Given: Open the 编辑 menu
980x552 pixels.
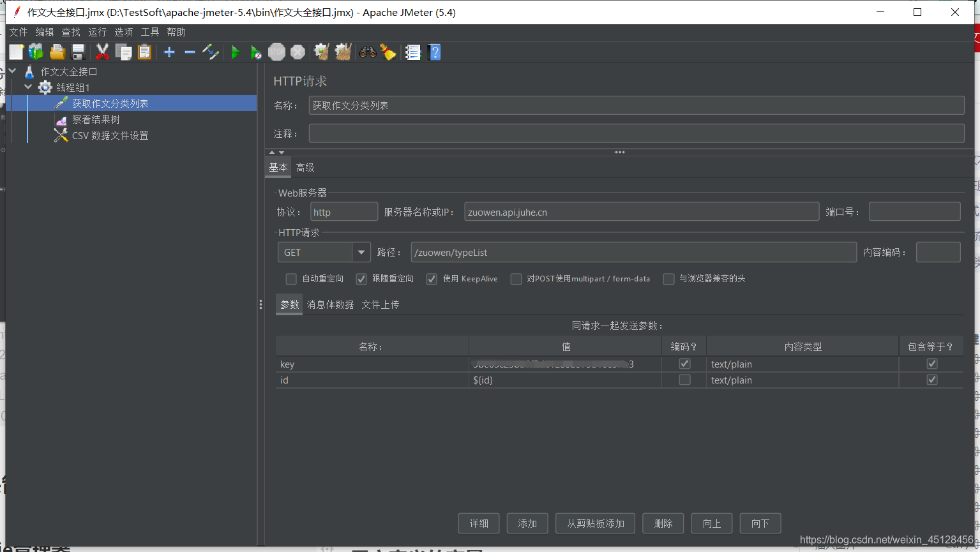Looking at the screenshot, I should 45,32.
